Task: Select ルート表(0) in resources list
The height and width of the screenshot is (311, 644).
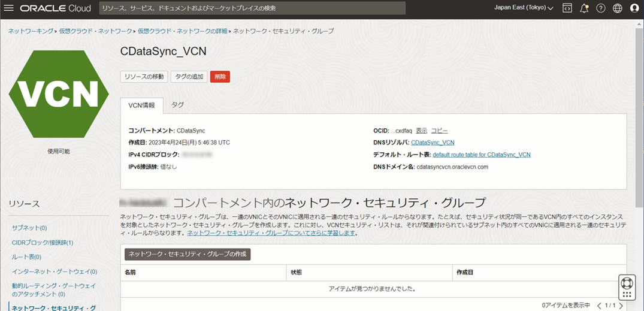Action: 27,257
